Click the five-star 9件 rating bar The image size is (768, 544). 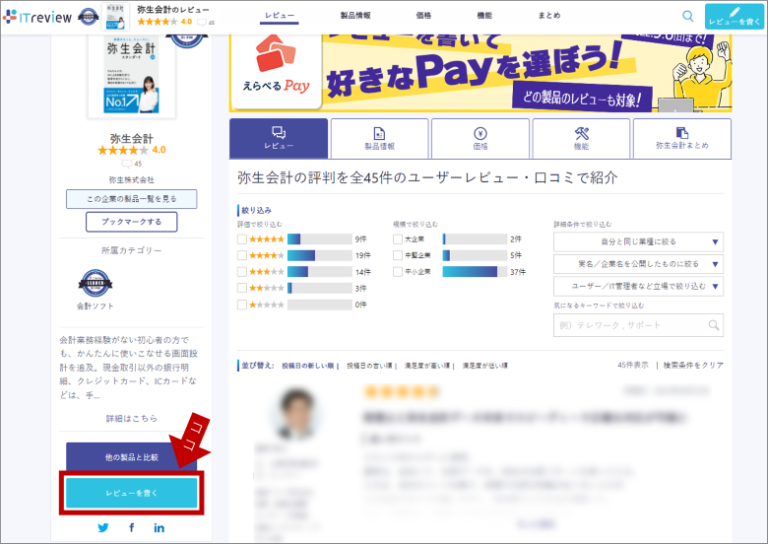(319, 239)
